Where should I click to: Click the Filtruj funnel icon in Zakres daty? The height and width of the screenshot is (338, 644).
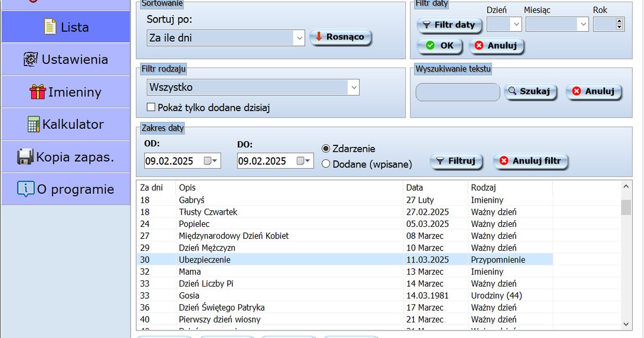click(x=439, y=161)
